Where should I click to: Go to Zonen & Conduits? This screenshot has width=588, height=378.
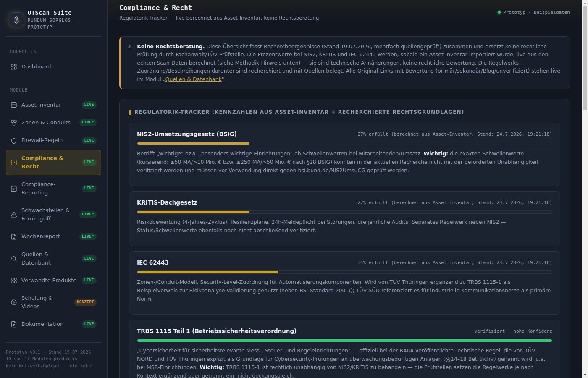(x=53, y=123)
